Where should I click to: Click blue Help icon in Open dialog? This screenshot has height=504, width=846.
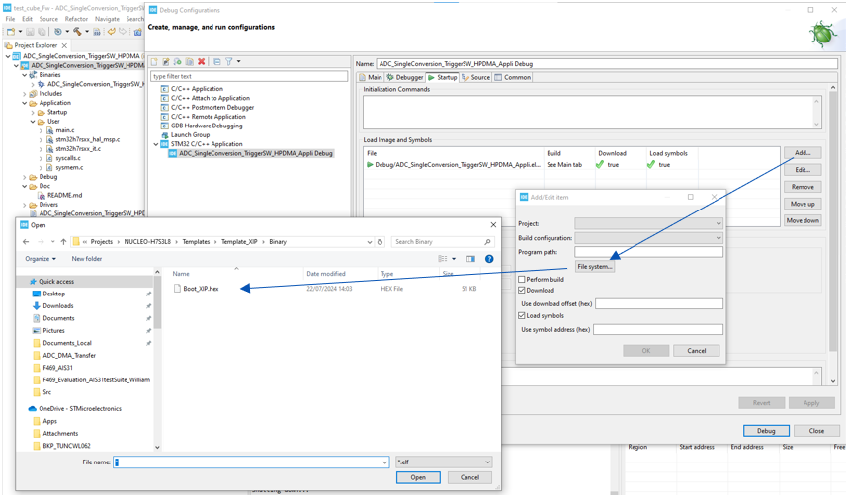click(489, 259)
